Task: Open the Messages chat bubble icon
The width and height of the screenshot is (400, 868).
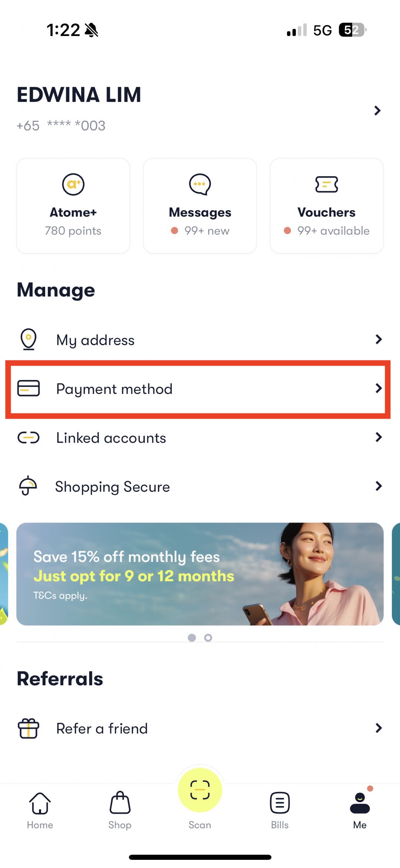Action: 200,184
